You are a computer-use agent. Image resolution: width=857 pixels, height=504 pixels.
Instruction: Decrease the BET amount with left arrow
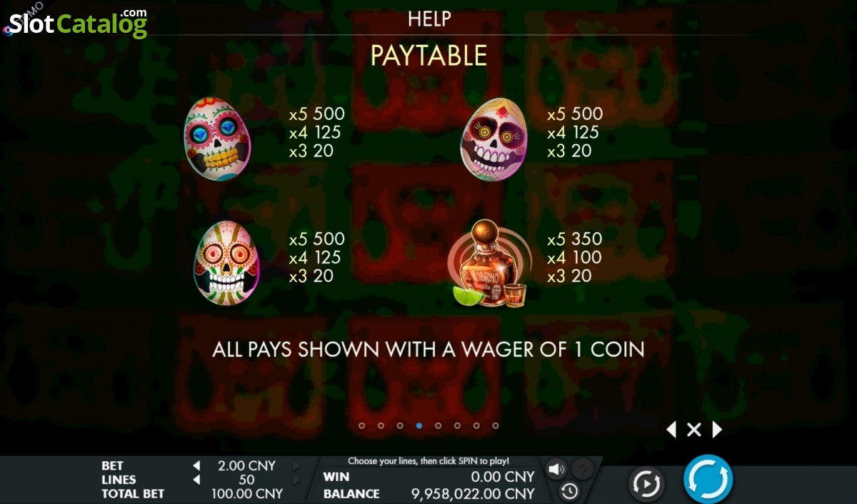coord(196,465)
